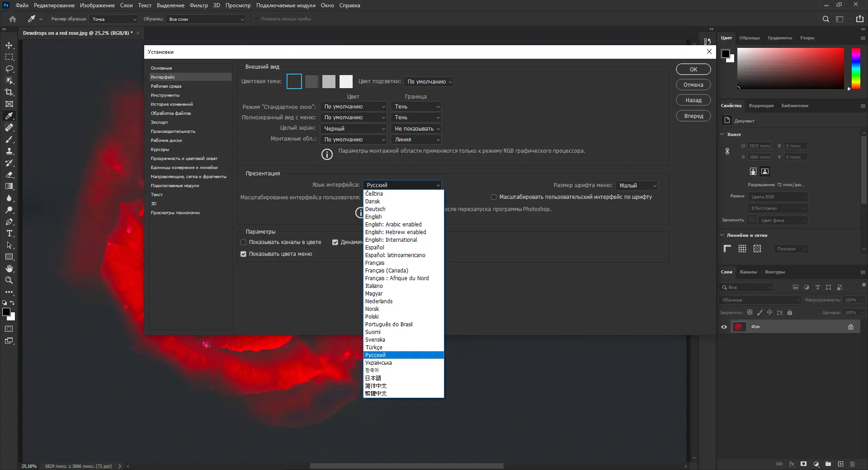Click the "Отмена" button

pos(693,85)
